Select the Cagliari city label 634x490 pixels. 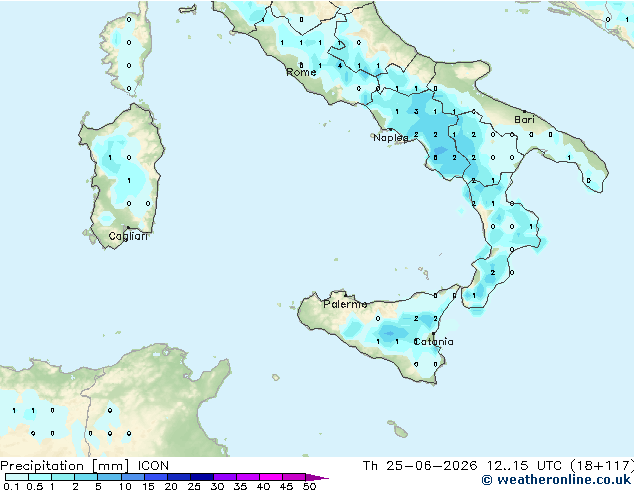pos(128,236)
